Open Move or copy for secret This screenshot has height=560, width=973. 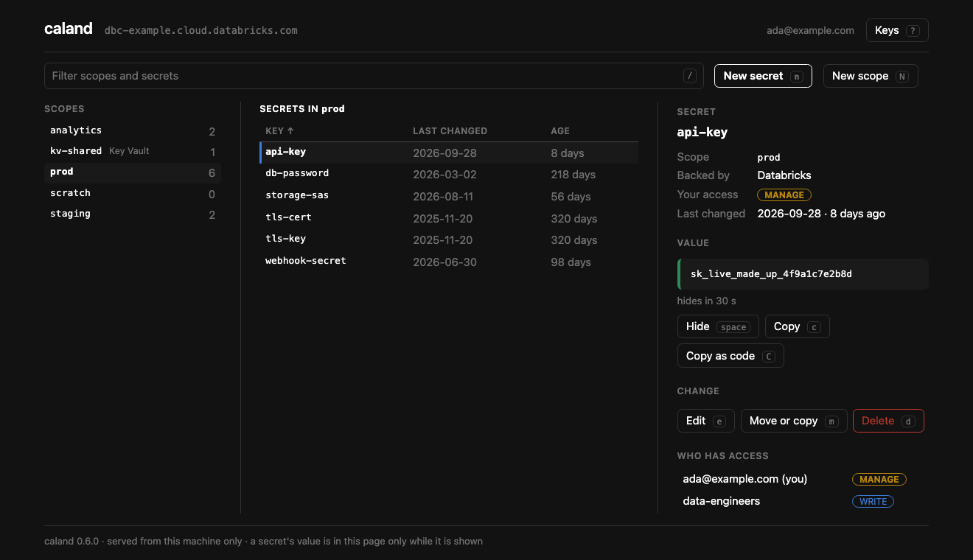794,421
